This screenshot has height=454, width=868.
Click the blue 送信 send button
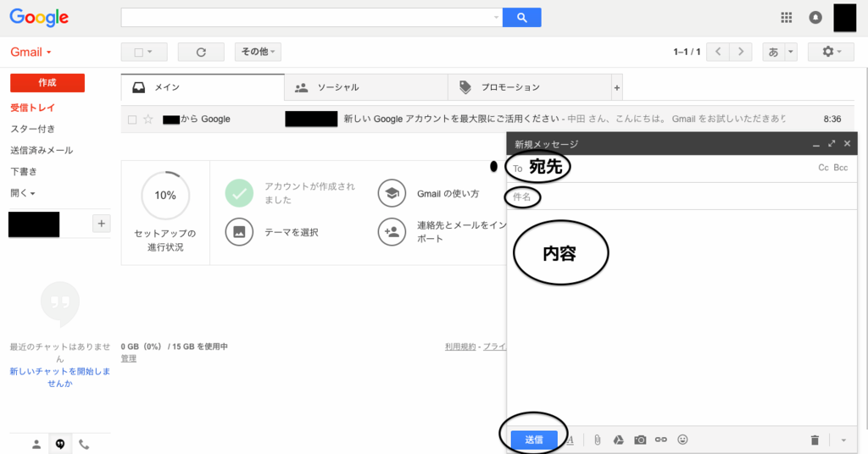pyautogui.click(x=534, y=440)
